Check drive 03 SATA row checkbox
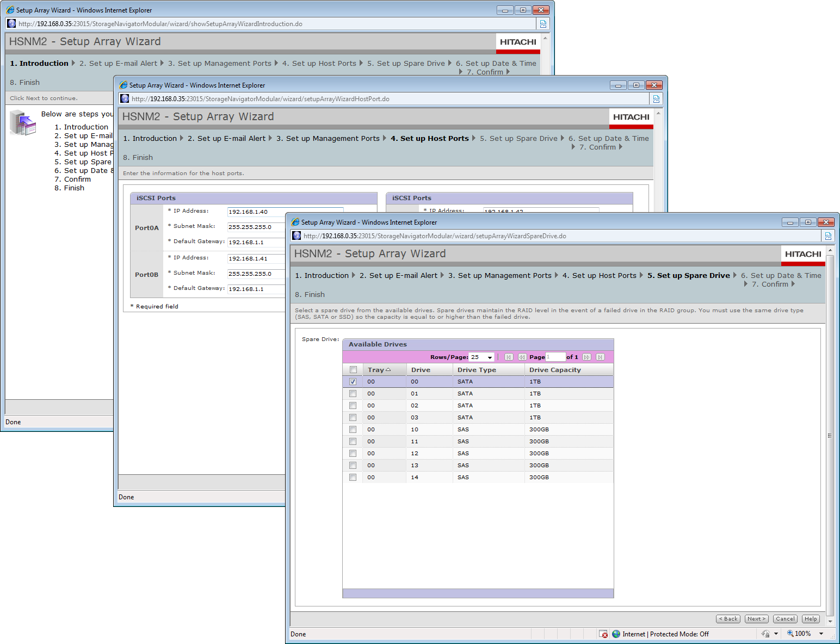 click(353, 418)
